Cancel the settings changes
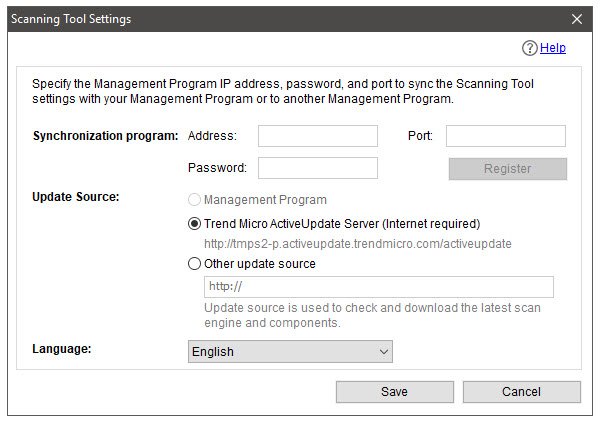The height and width of the screenshot is (430, 600). [521, 392]
